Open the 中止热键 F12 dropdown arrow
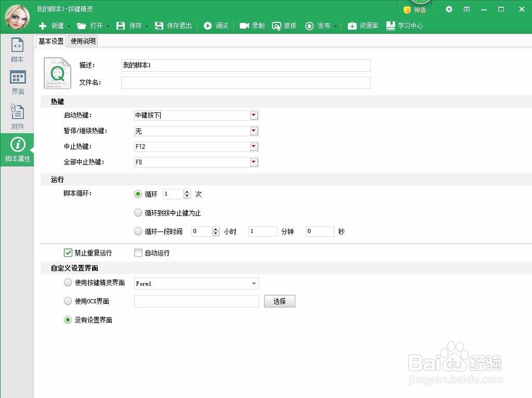Viewport: 532px width, 398px height. (254, 146)
